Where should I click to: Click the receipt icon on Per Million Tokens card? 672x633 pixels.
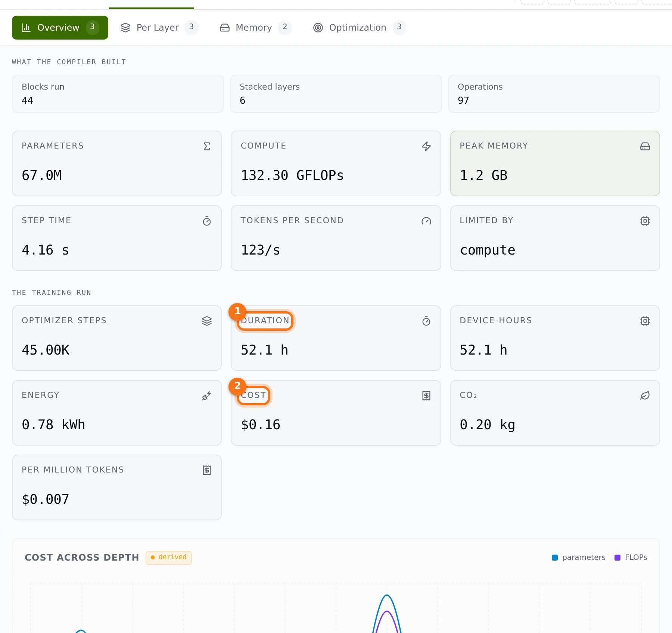click(x=207, y=470)
